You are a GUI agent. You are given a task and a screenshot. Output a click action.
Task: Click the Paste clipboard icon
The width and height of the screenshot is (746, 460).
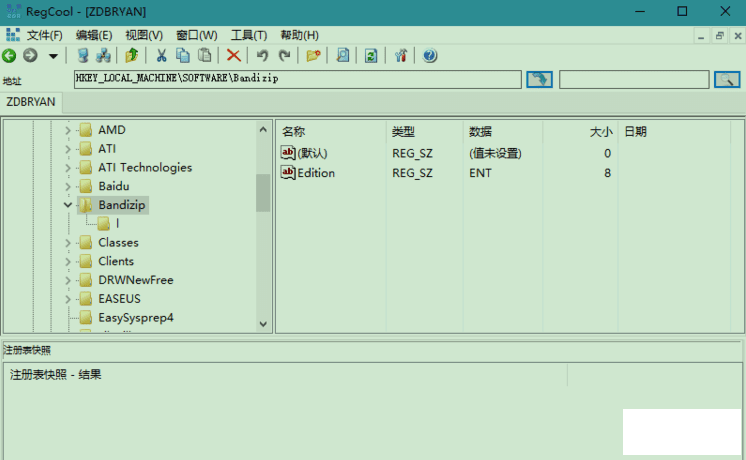(205, 56)
